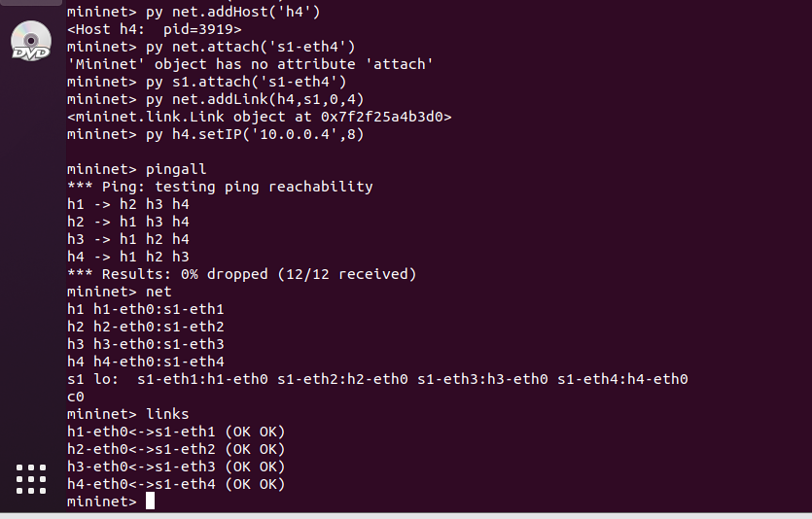Click the "<Host h4: pid=3919>" output line

pos(155,29)
